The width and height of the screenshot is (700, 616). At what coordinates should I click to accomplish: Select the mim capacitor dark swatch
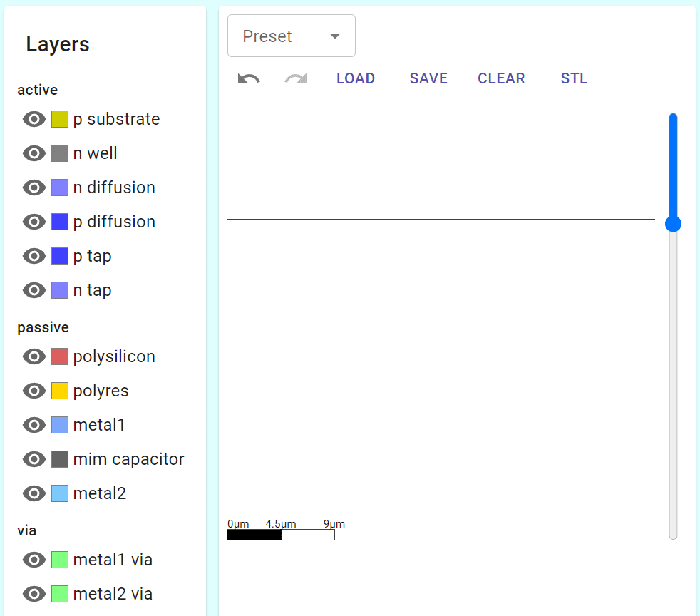60,459
